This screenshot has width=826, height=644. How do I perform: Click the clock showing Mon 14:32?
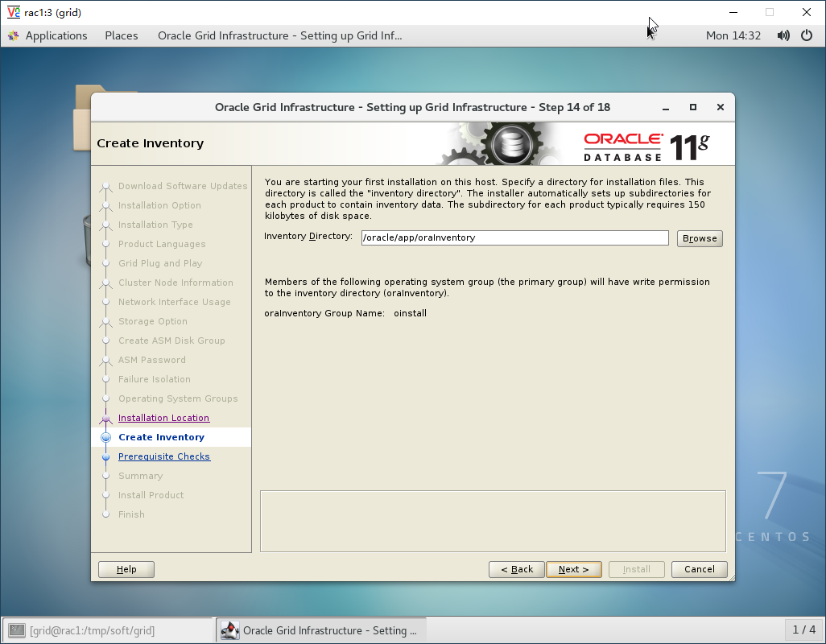pos(733,35)
